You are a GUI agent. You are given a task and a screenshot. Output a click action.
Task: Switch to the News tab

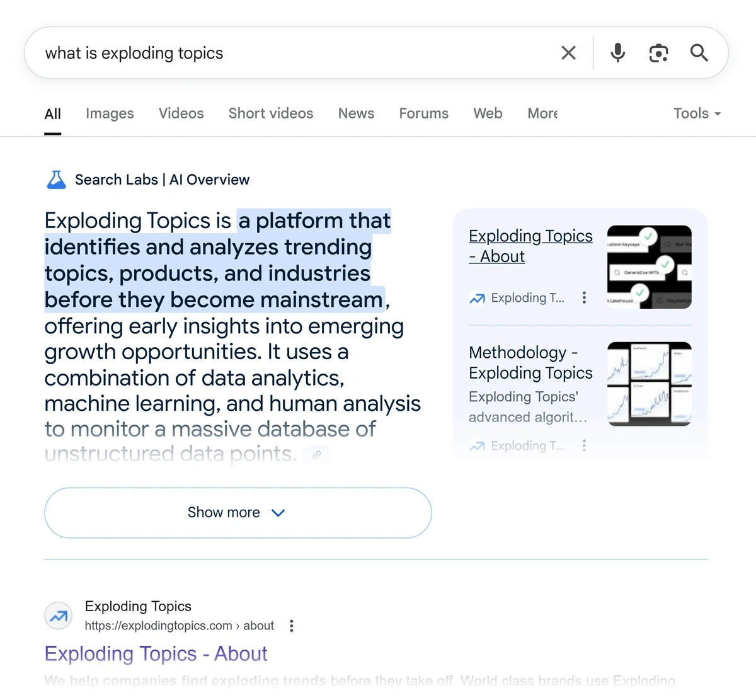356,113
